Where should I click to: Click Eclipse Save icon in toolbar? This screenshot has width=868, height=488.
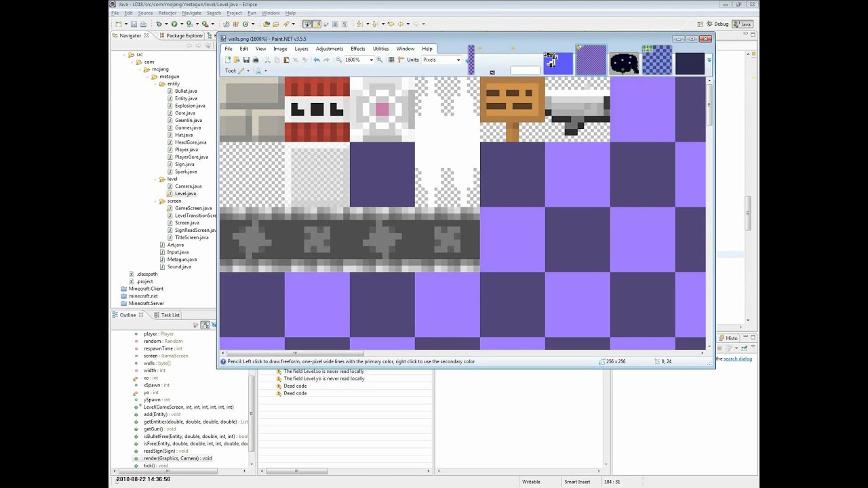click(x=134, y=24)
